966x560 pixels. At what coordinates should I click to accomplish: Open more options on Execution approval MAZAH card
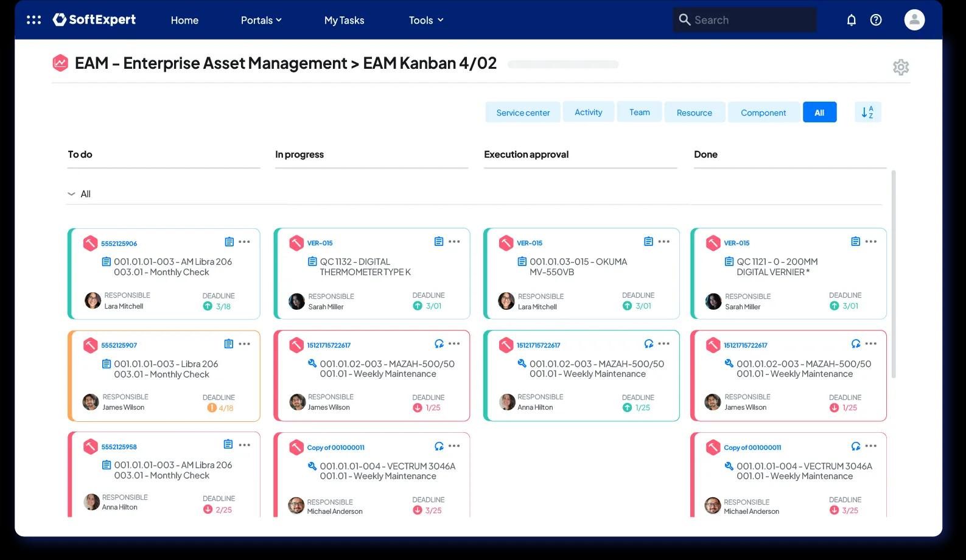(664, 344)
